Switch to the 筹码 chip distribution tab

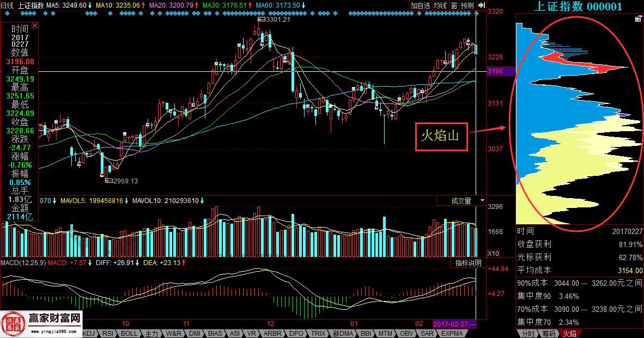549,333
